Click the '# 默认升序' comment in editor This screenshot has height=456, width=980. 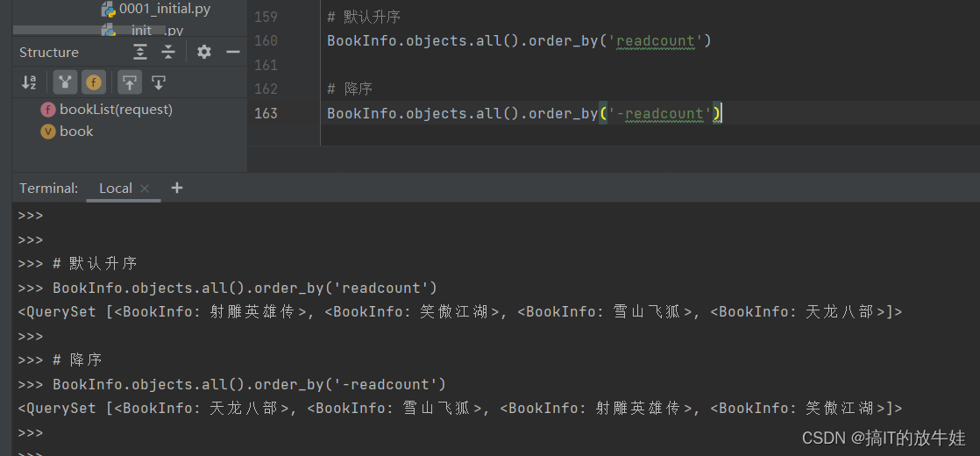pos(364,17)
